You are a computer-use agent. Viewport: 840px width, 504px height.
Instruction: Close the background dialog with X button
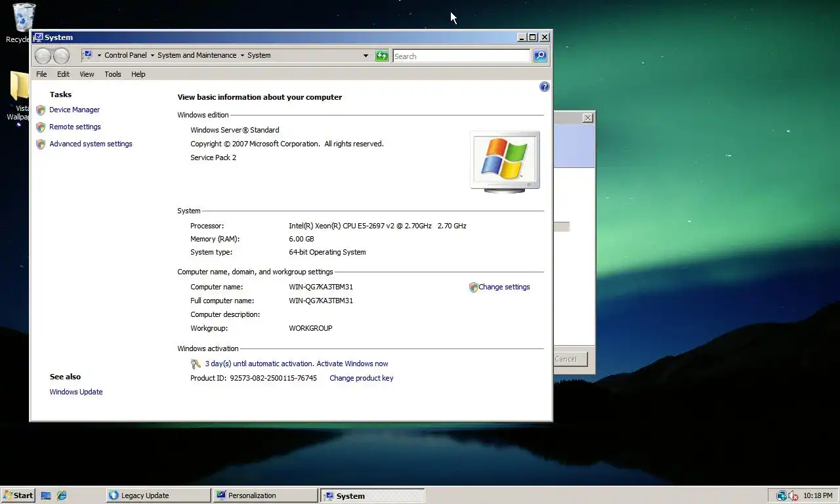coord(588,117)
